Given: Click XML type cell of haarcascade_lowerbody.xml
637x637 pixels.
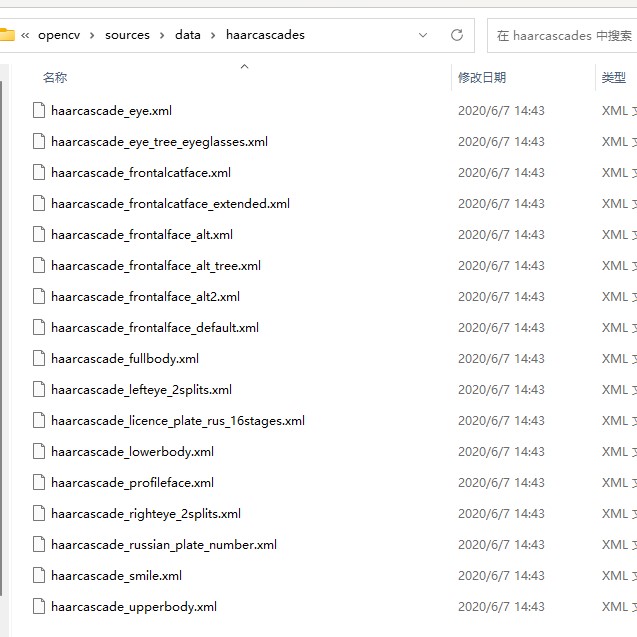Looking at the screenshot, I should click(x=619, y=451).
